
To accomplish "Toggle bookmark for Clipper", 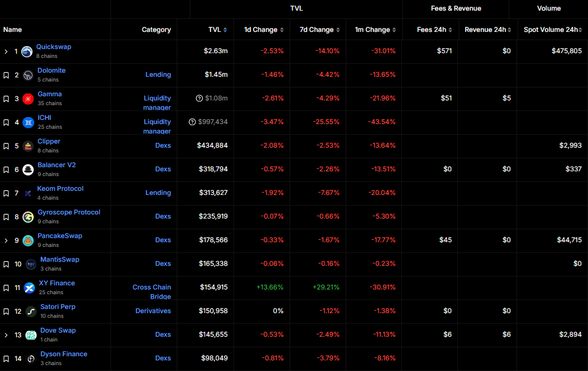I will [6, 146].
